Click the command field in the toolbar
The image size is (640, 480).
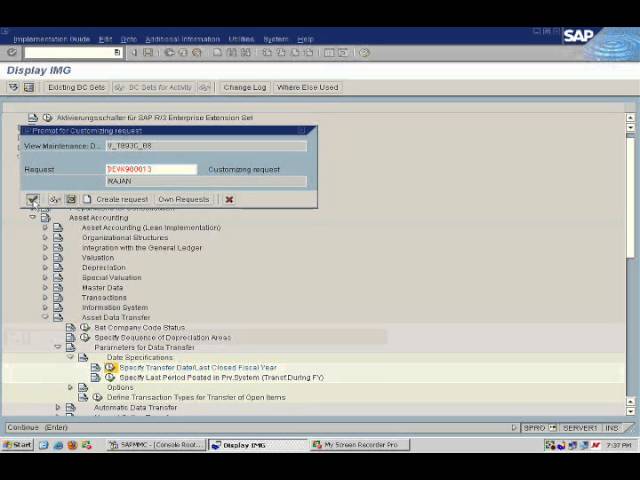coord(73,52)
